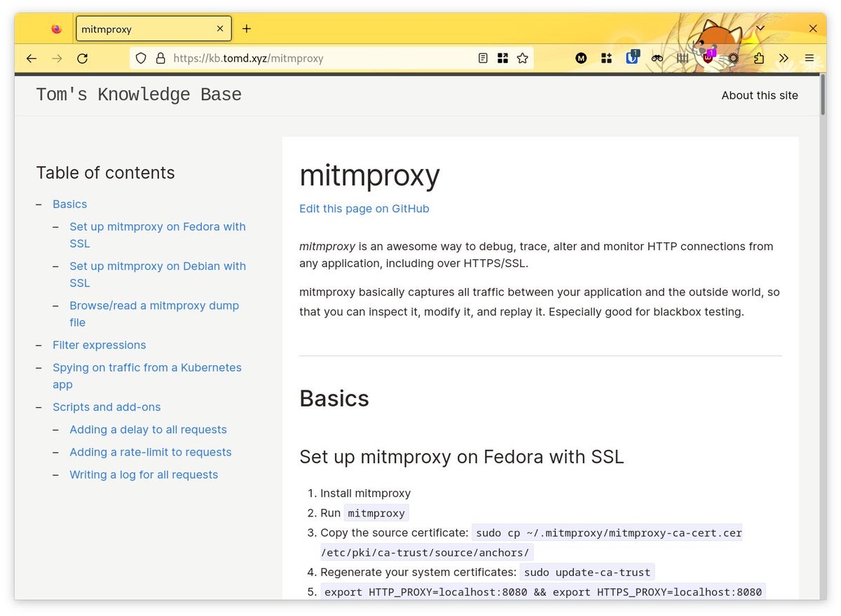Image resolution: width=841 pixels, height=616 pixels.
Task: Close the mitmproxy tab
Action: point(220,29)
